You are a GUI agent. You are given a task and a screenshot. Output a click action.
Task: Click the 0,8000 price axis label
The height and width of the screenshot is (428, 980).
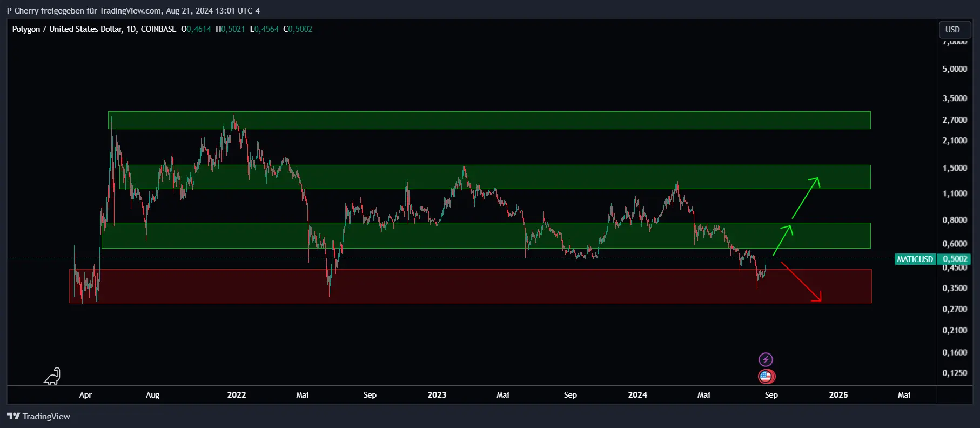pyautogui.click(x=955, y=220)
